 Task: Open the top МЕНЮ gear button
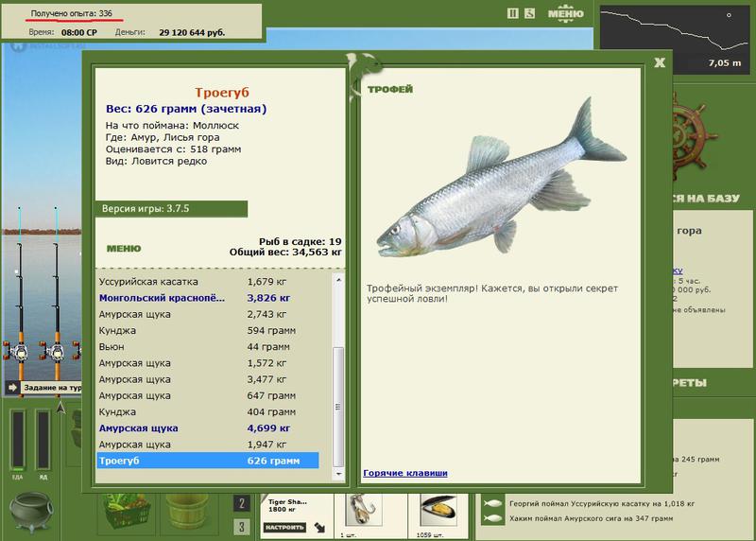tap(565, 13)
